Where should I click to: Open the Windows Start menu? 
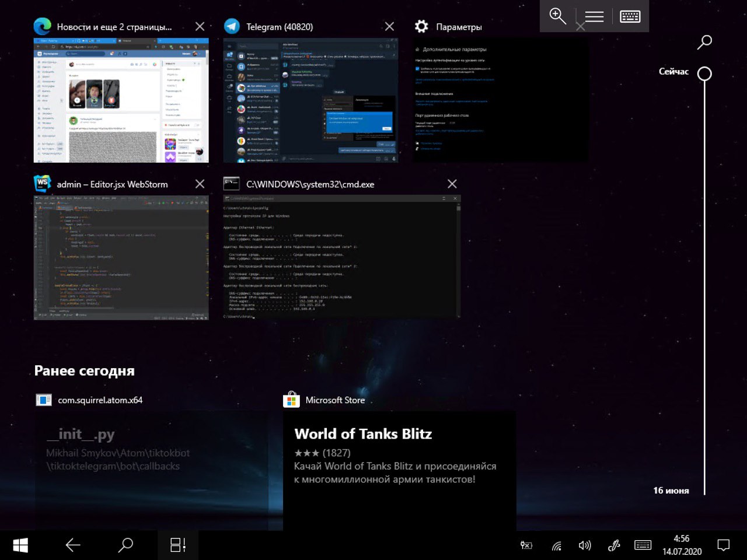(x=20, y=545)
